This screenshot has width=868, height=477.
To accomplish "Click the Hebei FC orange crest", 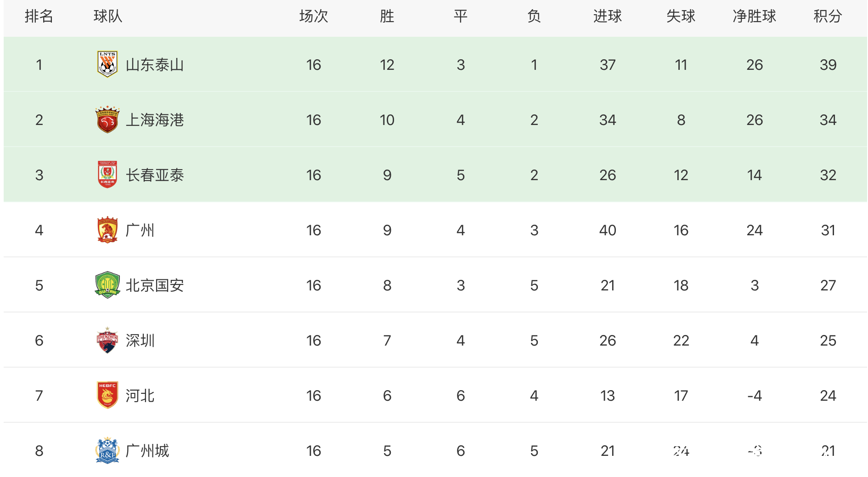I will click(x=107, y=395).
